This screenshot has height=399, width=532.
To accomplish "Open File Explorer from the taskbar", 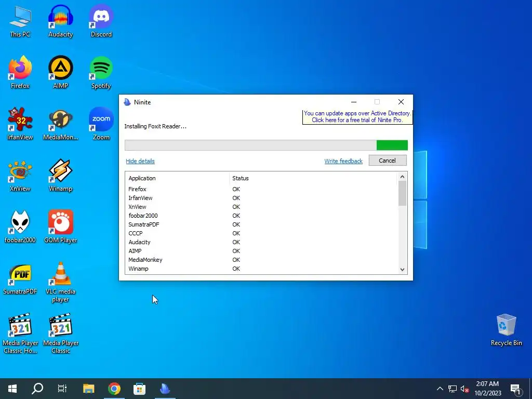I will (x=88, y=389).
